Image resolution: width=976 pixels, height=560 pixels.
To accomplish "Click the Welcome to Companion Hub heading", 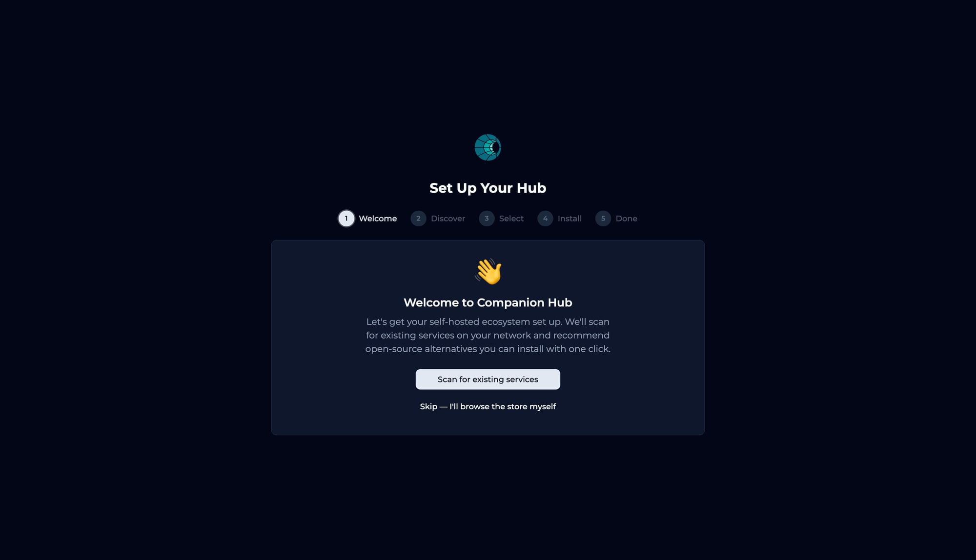I will 488,302.
